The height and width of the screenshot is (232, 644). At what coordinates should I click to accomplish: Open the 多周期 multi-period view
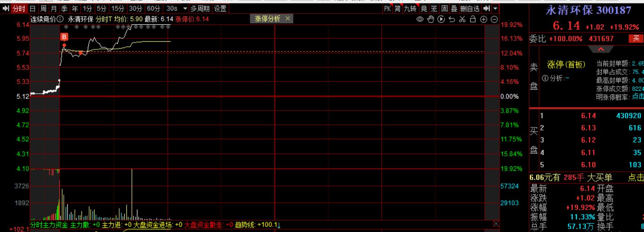[x=200, y=8]
